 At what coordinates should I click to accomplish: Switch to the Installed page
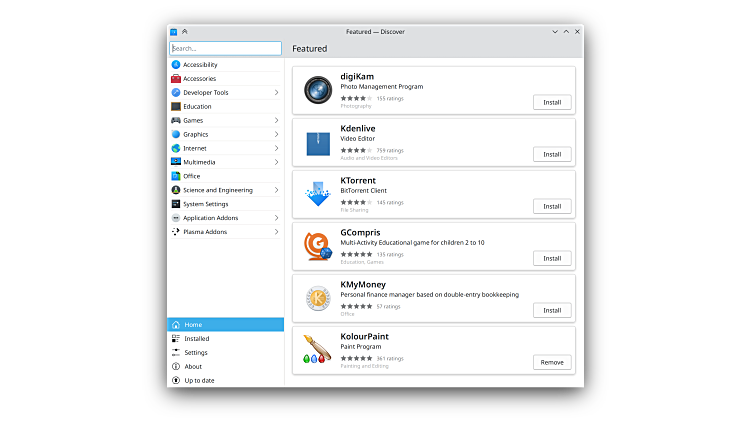pyautogui.click(x=197, y=339)
